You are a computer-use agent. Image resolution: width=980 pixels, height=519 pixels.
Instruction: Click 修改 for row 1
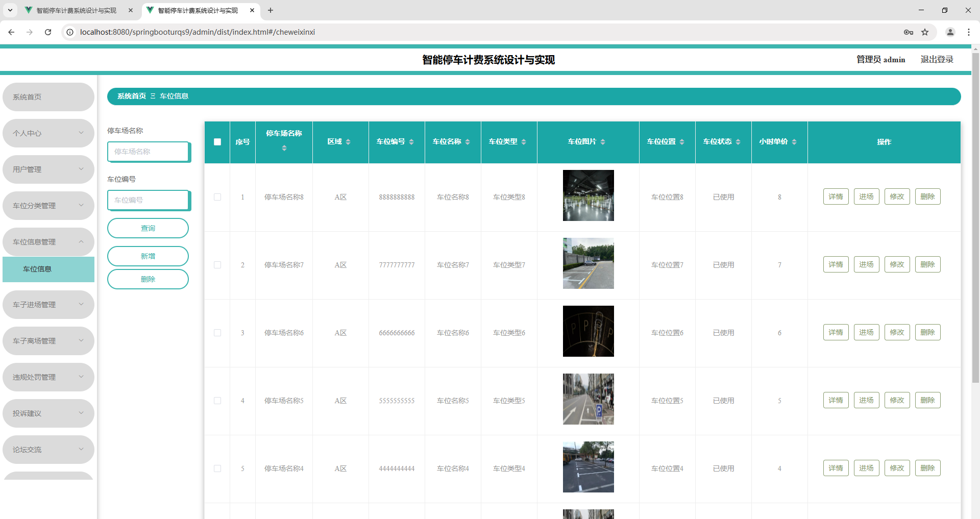(897, 196)
